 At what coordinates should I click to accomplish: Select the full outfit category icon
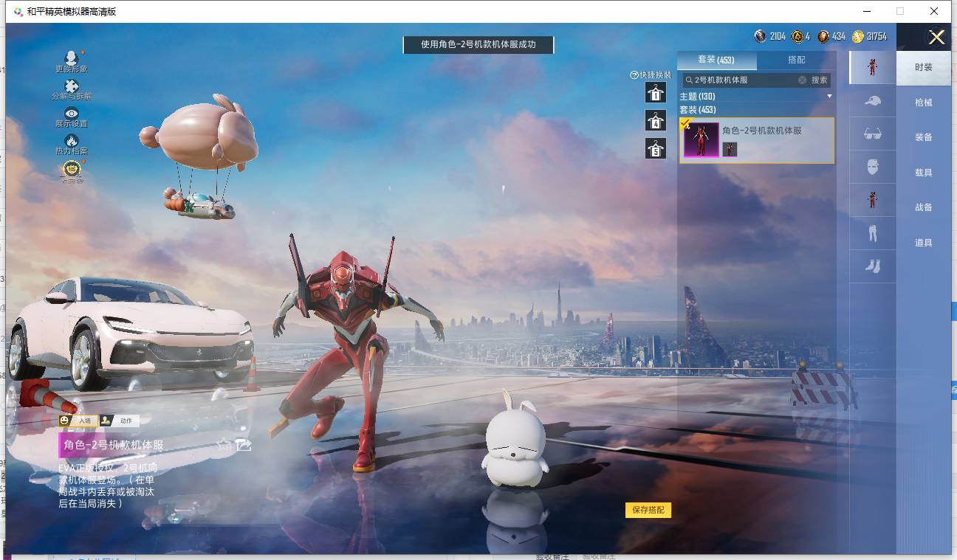point(872,67)
